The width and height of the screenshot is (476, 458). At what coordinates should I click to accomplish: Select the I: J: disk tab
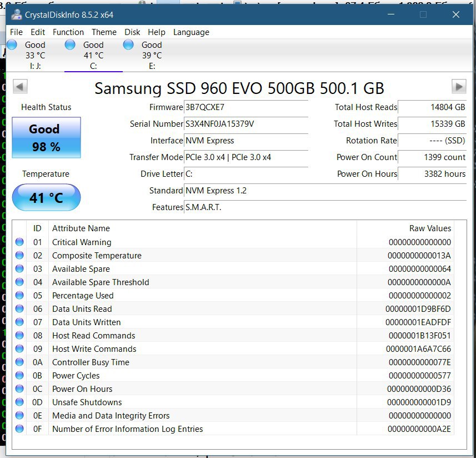tap(35, 55)
